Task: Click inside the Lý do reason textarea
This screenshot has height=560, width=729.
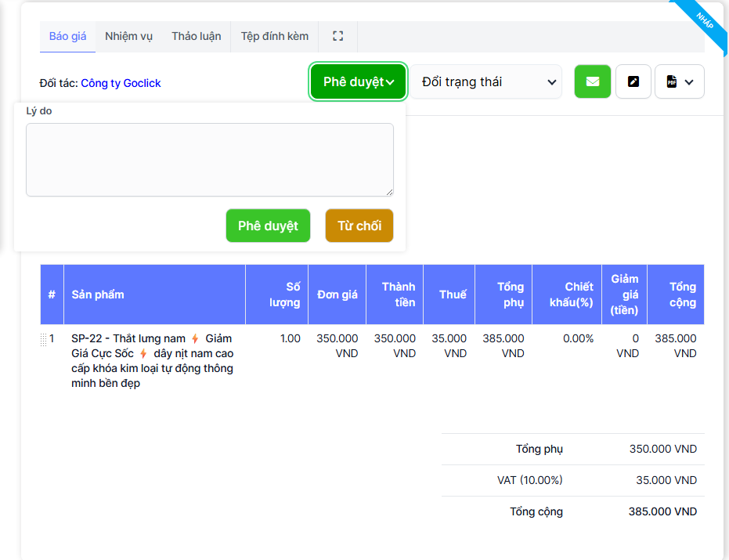Action: (209, 159)
